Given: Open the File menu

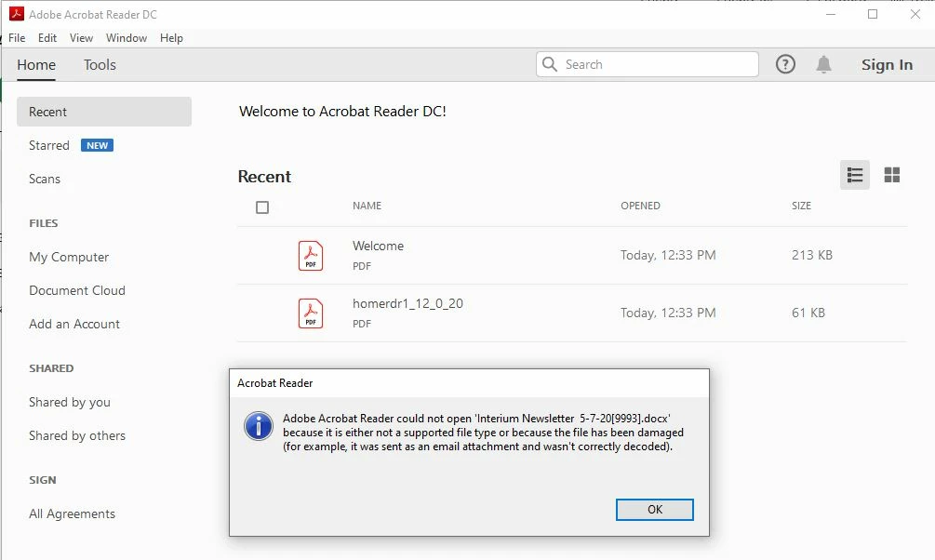Looking at the screenshot, I should pyautogui.click(x=17, y=38).
